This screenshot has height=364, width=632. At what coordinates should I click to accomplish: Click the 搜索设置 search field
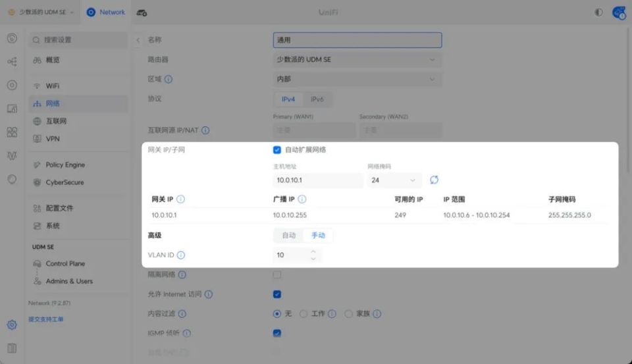(x=78, y=40)
